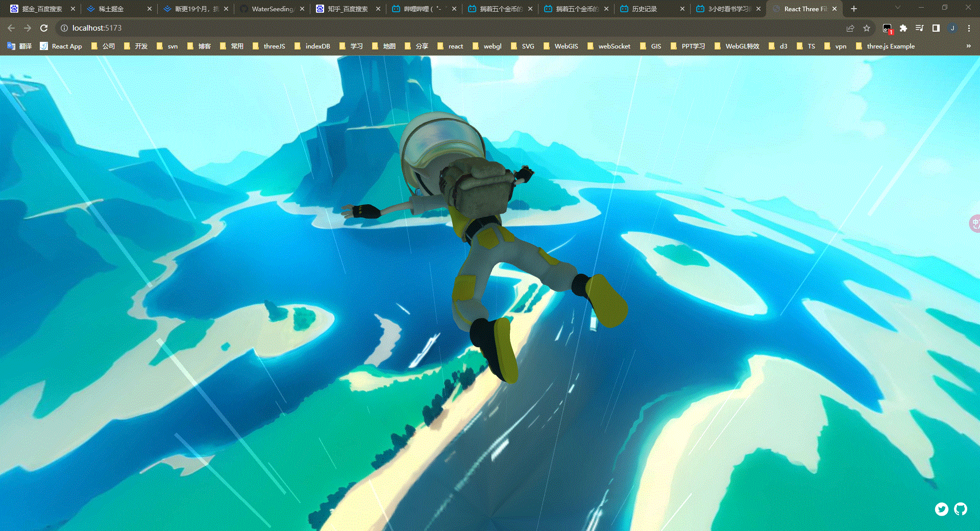Open the 翻译 bookmark
Viewport: 980px width, 531px height.
coord(20,46)
